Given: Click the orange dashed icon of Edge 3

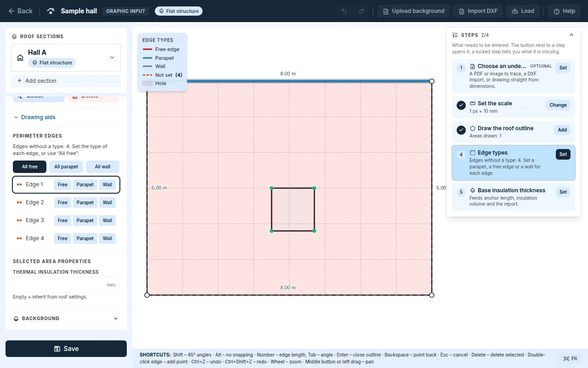Looking at the screenshot, I should click(x=19, y=220).
